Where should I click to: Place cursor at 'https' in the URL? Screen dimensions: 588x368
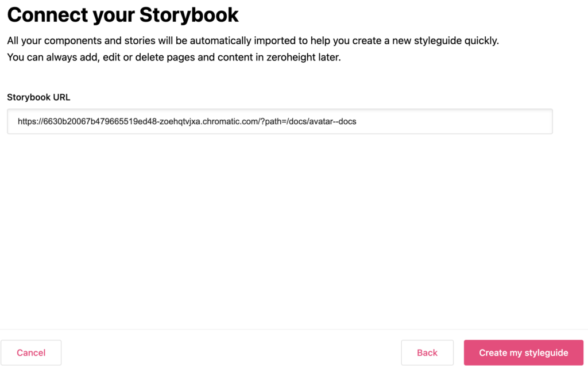(26, 122)
